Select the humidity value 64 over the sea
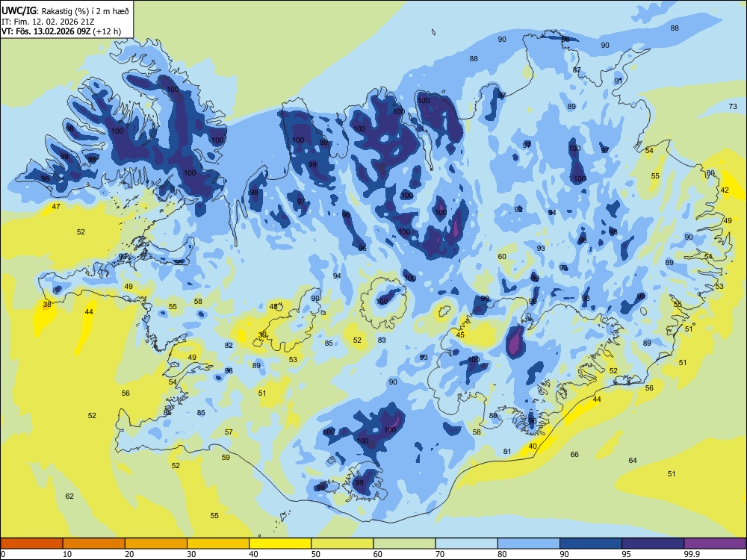This screenshot has height=560, width=747. click(633, 461)
